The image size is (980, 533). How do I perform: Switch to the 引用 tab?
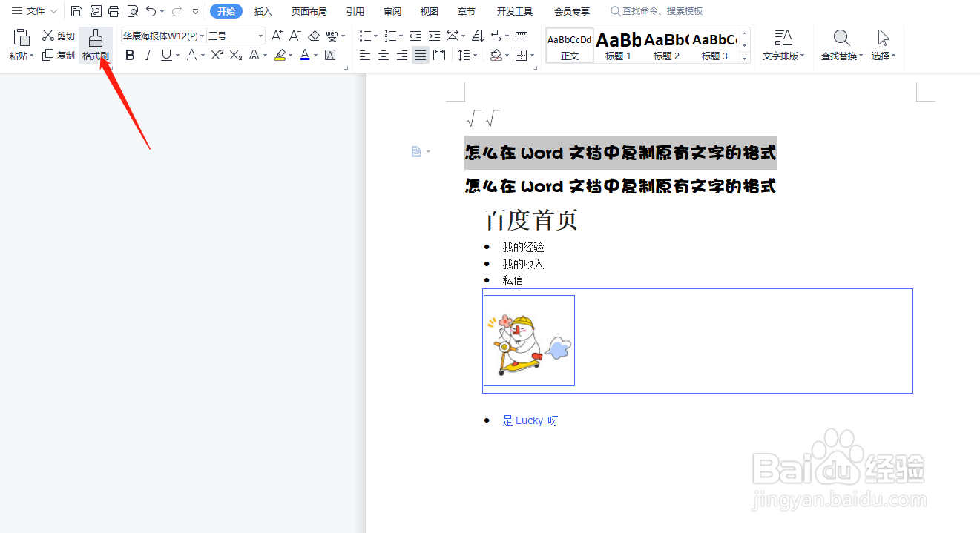(355, 11)
